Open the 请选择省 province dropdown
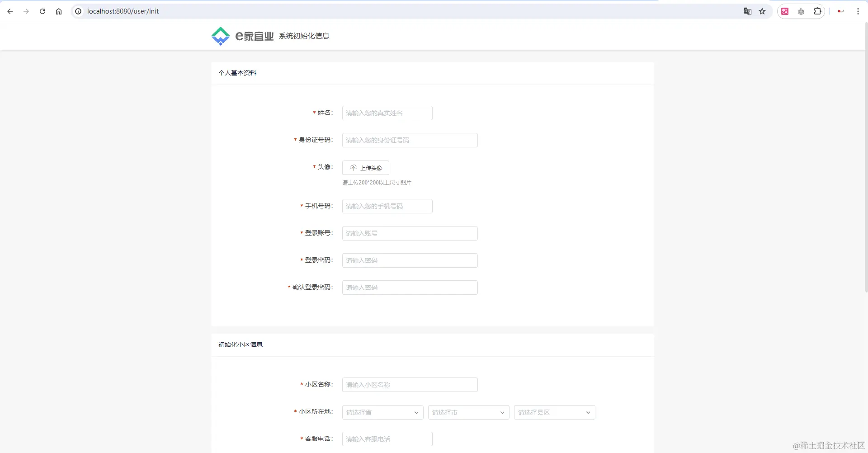This screenshot has height=453, width=868. click(383, 412)
